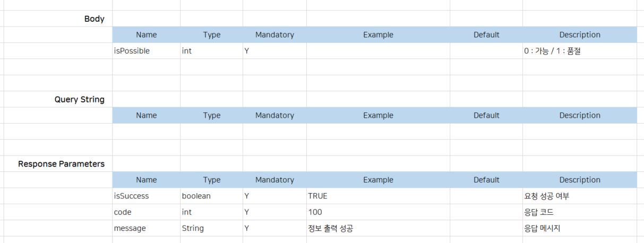Click the example cell containing 100
644x243 pixels.
315,212
